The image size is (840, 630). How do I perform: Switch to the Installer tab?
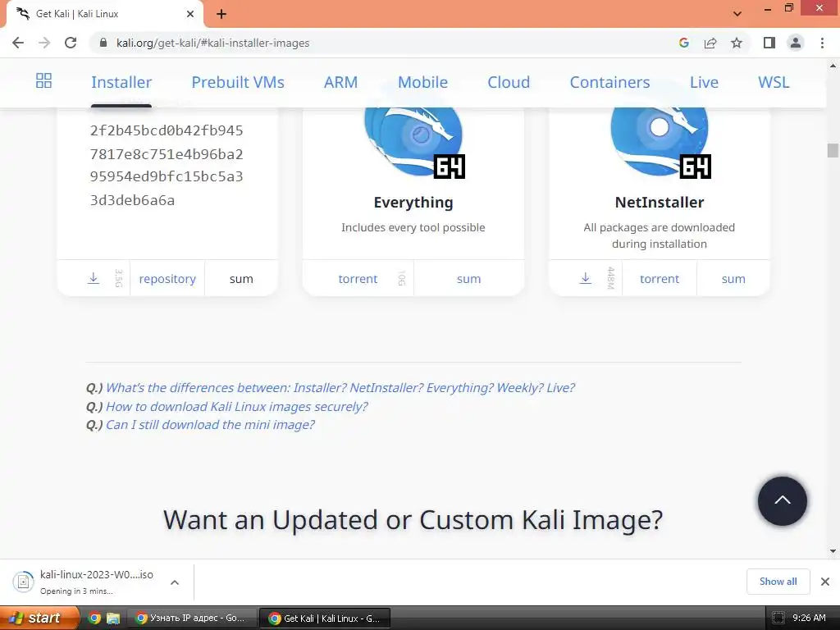click(121, 83)
